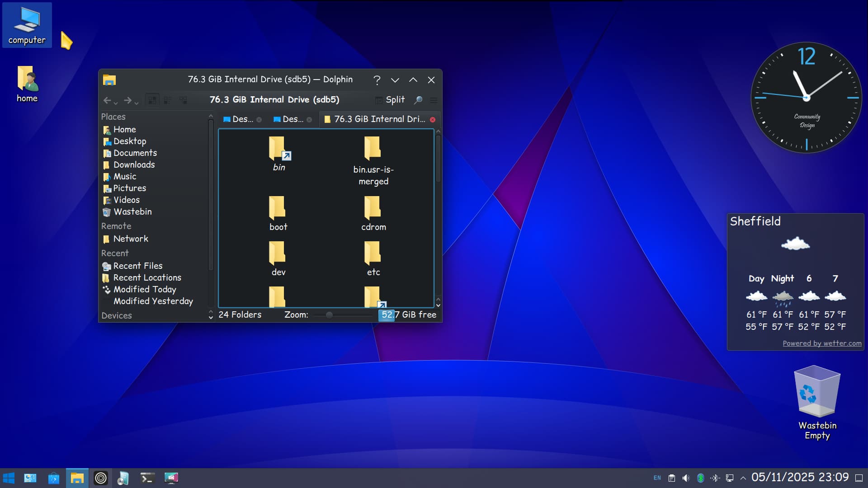This screenshot has width=868, height=488.
Task: Select Recent Files in the sidebar
Action: pos(137,266)
